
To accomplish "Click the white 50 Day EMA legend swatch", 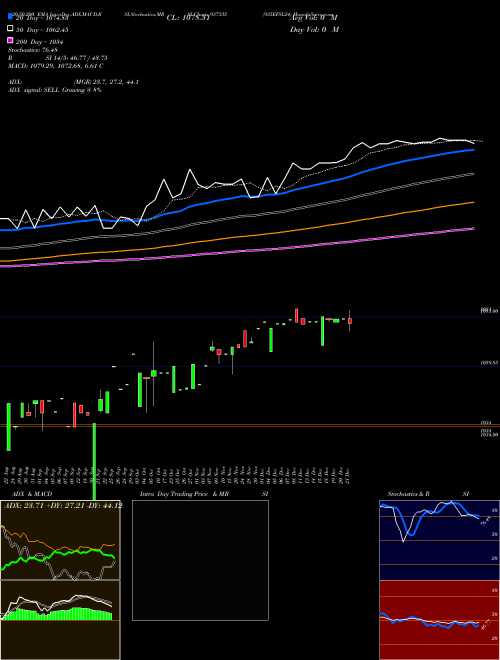I will [x=11, y=29].
